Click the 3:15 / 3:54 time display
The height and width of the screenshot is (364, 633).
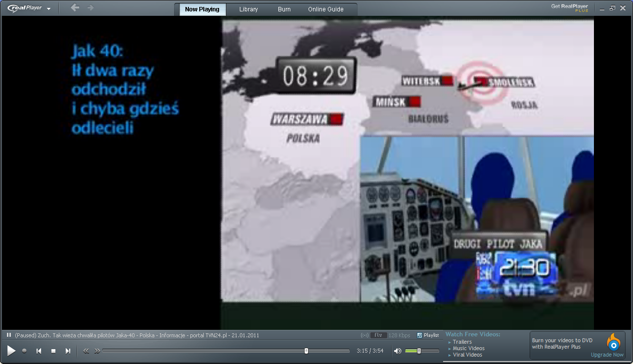pos(370,351)
